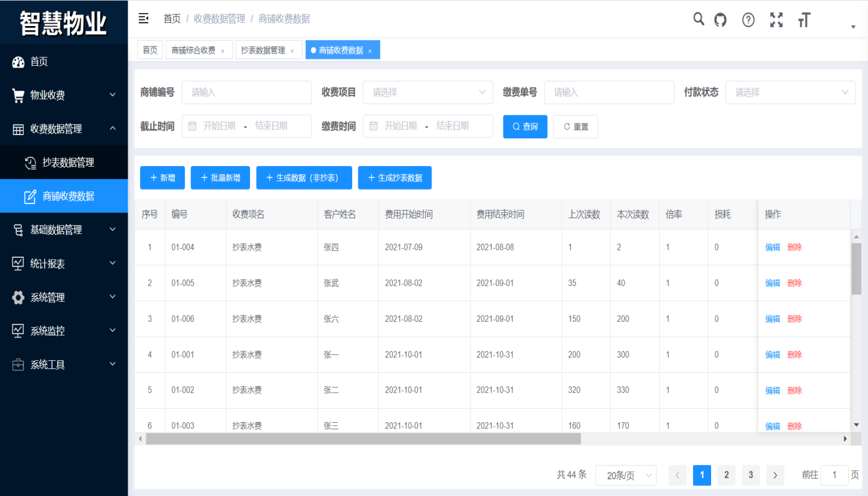Expand the 物业收费 sidebar menu

click(64, 95)
